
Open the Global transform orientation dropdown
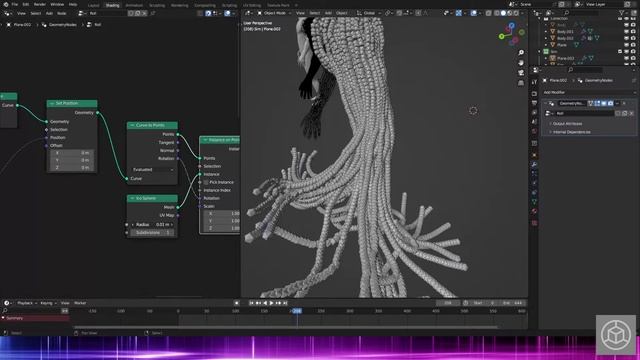(369, 13)
